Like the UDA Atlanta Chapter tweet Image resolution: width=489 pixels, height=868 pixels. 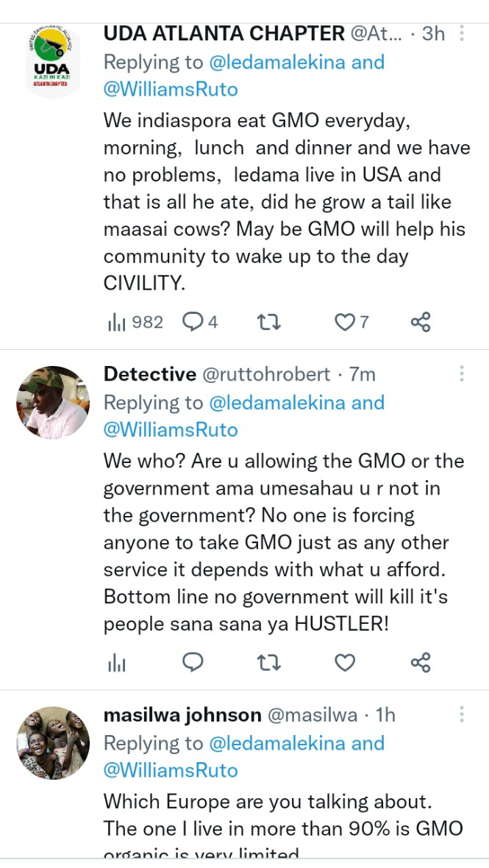[345, 322]
